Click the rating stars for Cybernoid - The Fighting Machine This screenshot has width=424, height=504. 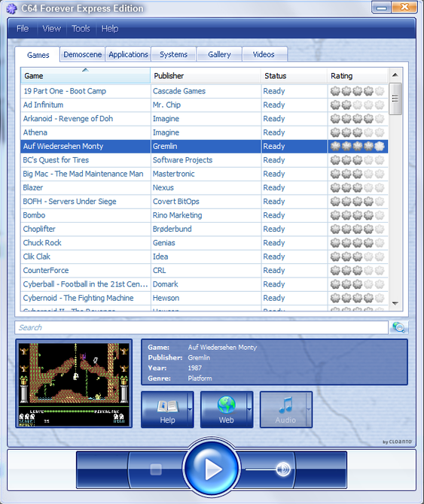click(358, 298)
